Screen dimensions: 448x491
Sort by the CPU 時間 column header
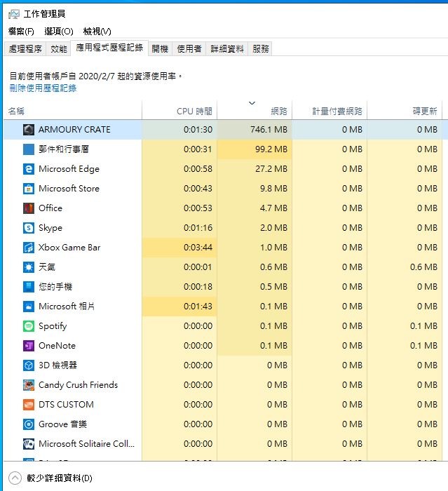tap(179, 110)
